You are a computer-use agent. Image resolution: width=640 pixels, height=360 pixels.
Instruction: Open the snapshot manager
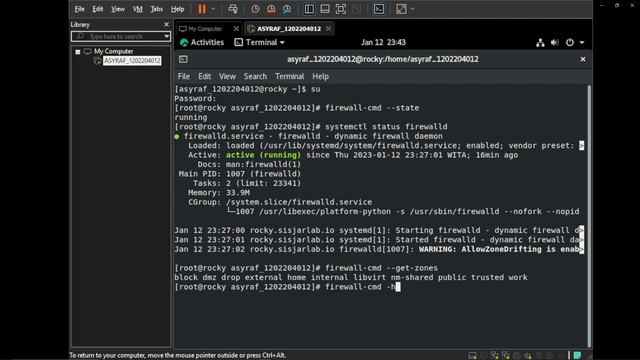(x=287, y=9)
